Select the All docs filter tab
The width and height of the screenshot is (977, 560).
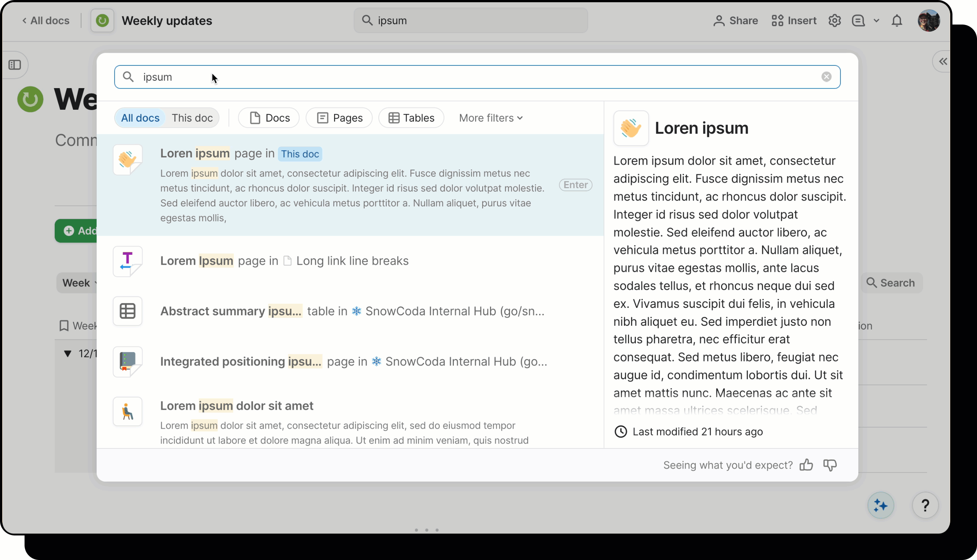click(x=140, y=118)
